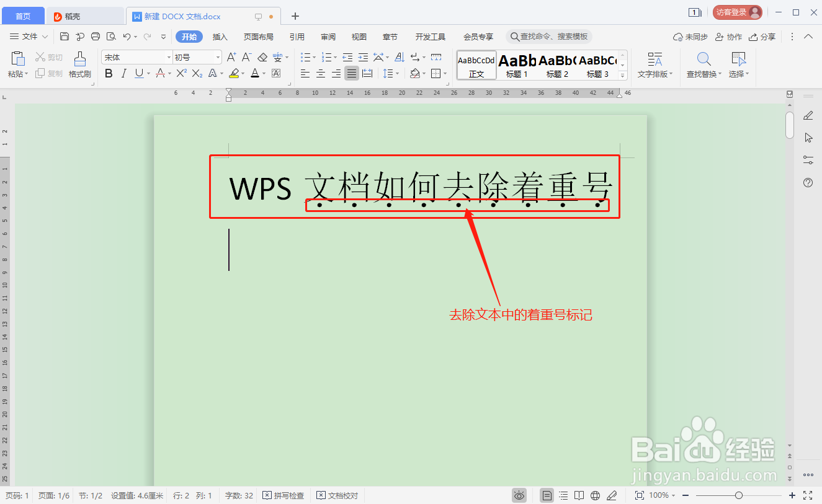Open Print Preview from quick access toolbar

111,37
